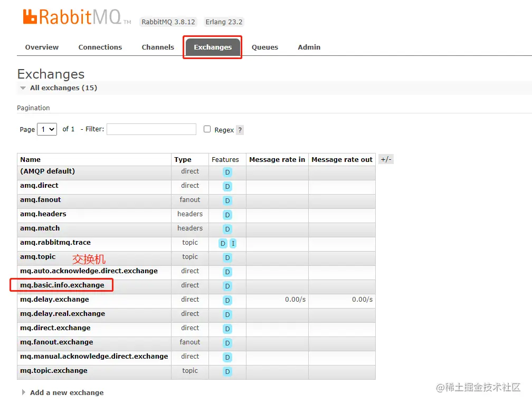Click the fanout type of amq.fanout
The image size is (532, 404).
[190, 200]
